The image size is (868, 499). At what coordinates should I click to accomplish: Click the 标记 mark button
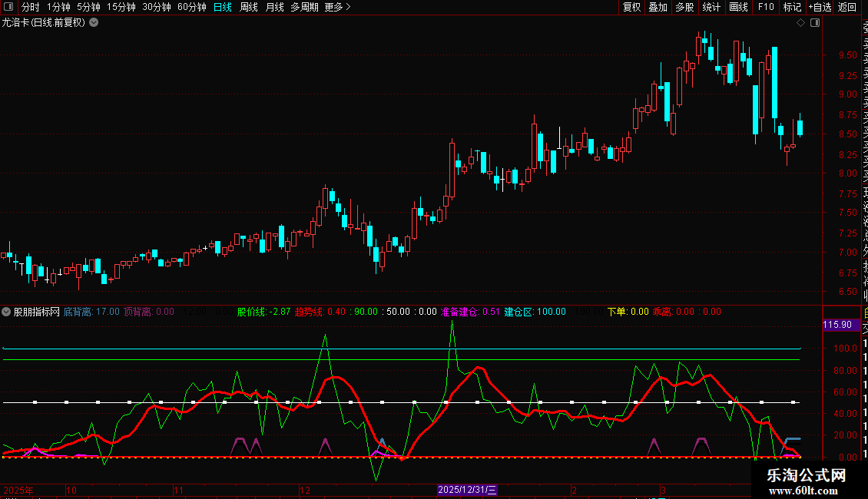792,7
